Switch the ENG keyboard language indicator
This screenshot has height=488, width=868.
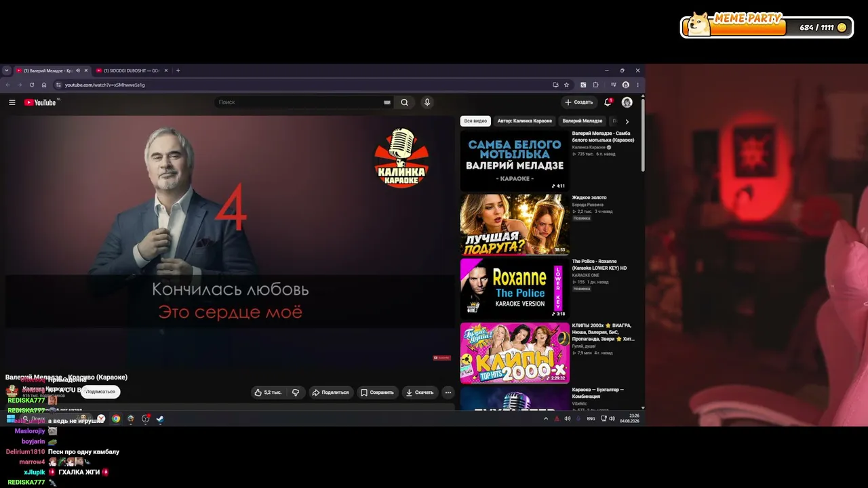tap(591, 419)
